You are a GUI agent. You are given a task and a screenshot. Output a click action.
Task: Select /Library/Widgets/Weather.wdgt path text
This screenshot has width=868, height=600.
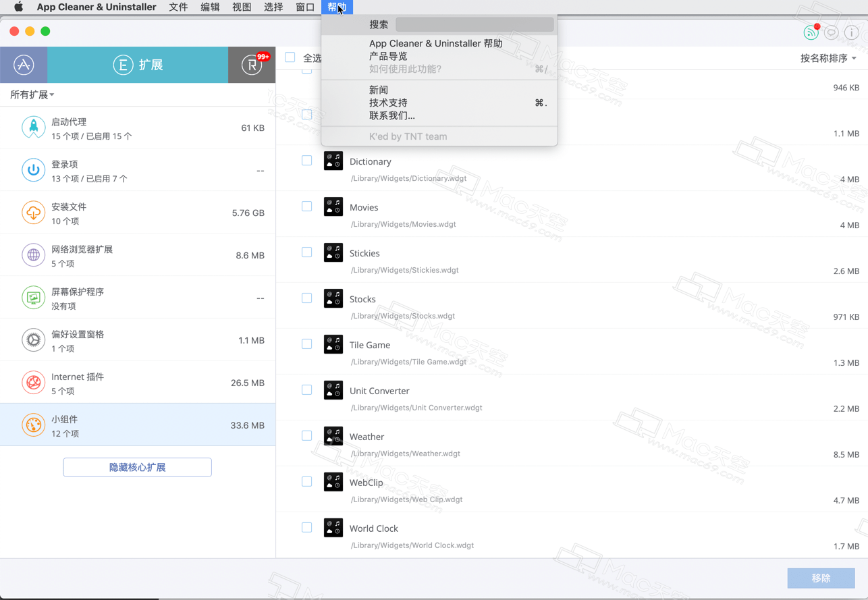[x=406, y=454]
